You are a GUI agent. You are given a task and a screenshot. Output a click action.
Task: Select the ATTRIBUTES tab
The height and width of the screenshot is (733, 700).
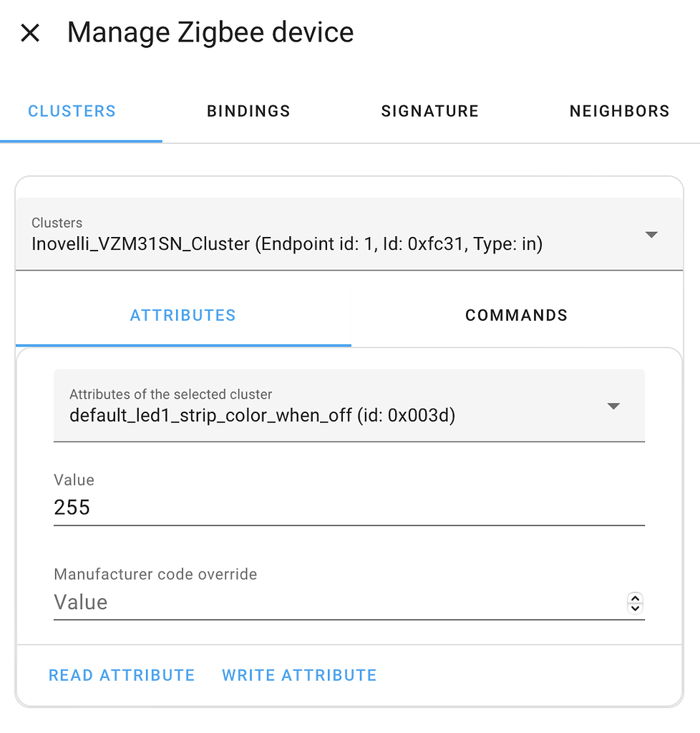coord(183,315)
